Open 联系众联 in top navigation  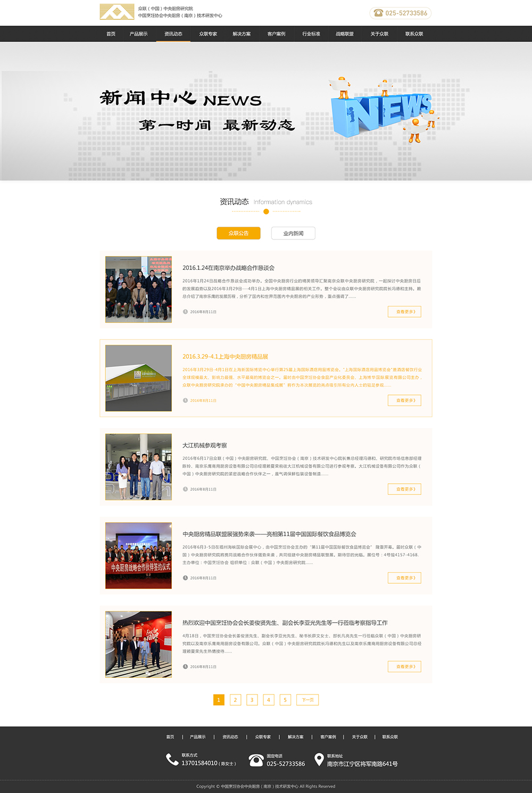[414, 34]
